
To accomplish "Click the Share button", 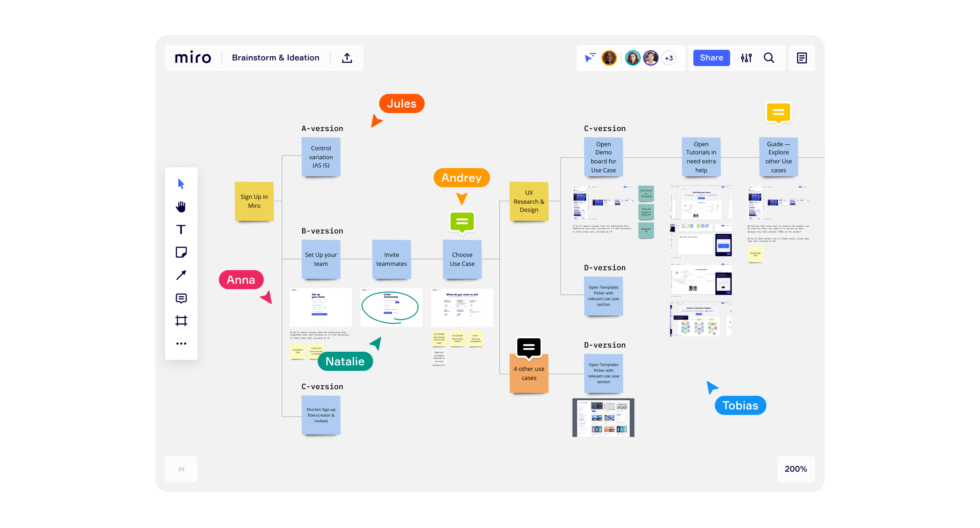I will (711, 58).
